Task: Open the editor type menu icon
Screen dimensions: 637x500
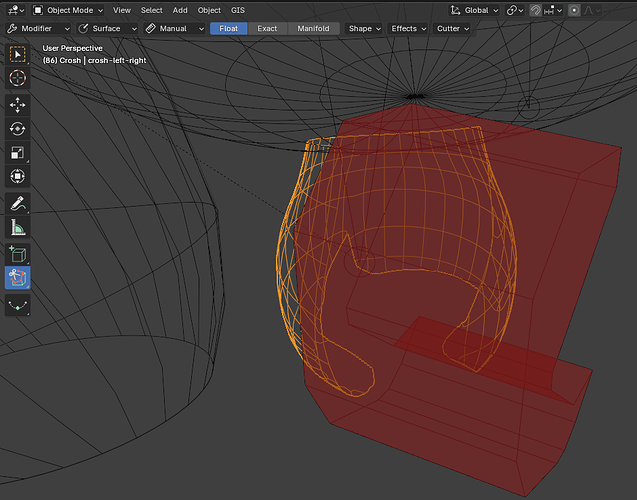Action: point(16,10)
